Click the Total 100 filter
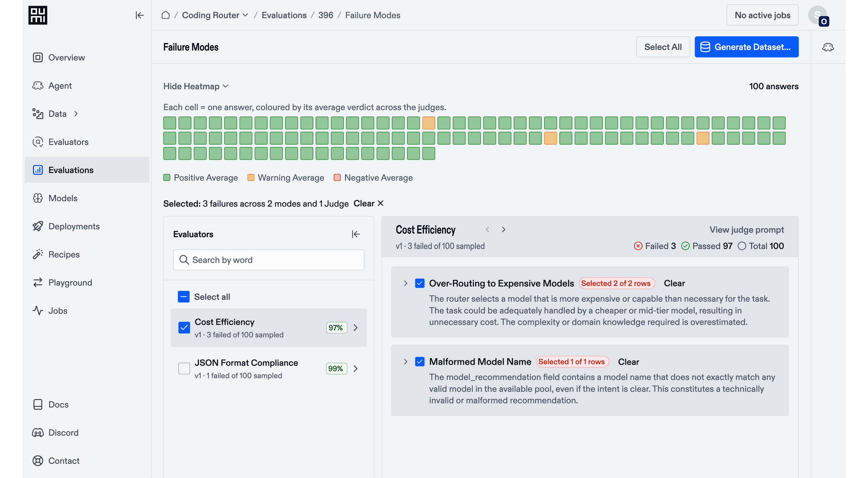This screenshot has height=478, width=868. click(761, 246)
